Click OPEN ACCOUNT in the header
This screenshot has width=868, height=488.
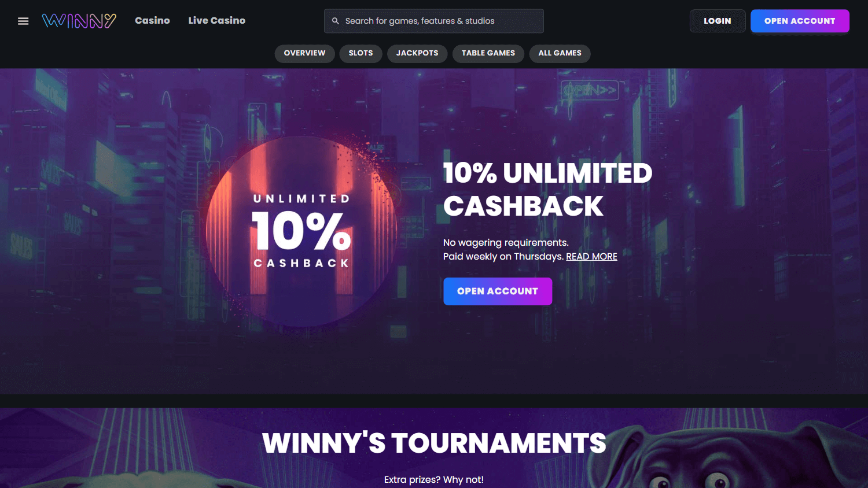(800, 21)
